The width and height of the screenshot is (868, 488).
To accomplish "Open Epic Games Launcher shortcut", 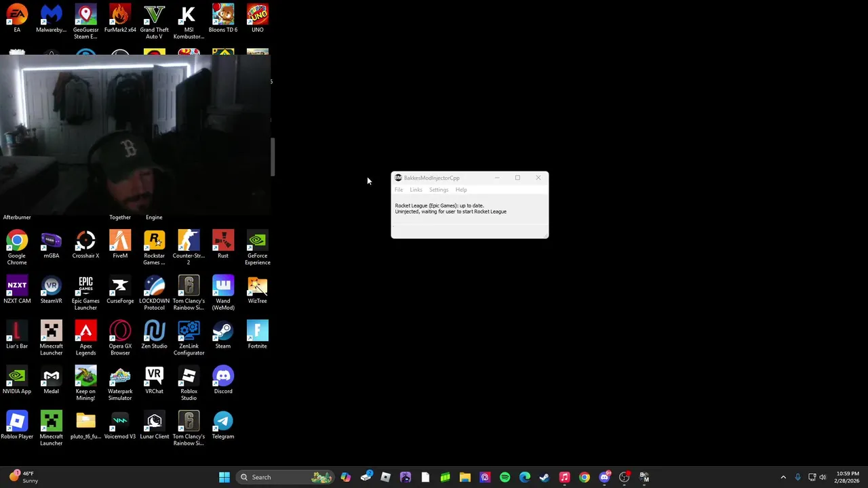I will coord(85,293).
